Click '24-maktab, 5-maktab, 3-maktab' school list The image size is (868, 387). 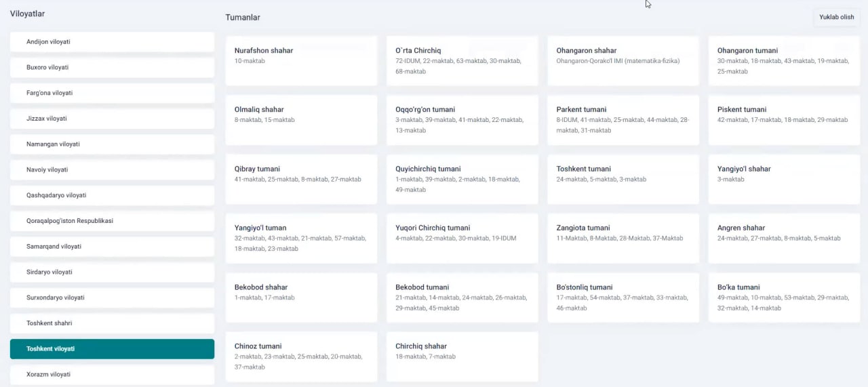(601, 180)
